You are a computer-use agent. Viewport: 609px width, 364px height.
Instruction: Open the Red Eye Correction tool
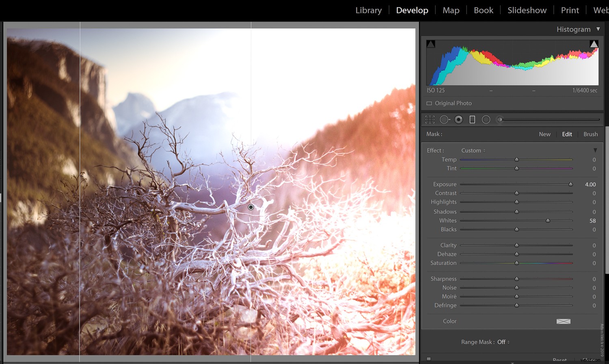pos(458,119)
